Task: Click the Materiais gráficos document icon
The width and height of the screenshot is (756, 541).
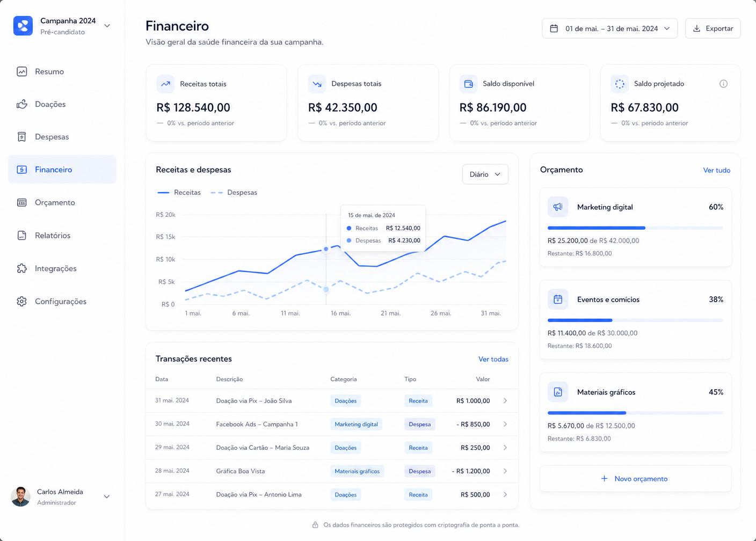Action: pos(558,392)
